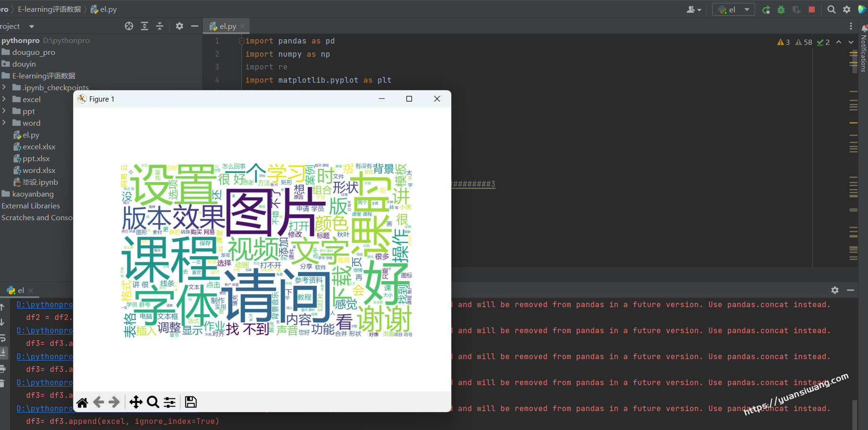Image resolution: width=868 pixels, height=430 pixels.
Task: Jump to previous highlighted error arrow
Action: click(839, 42)
